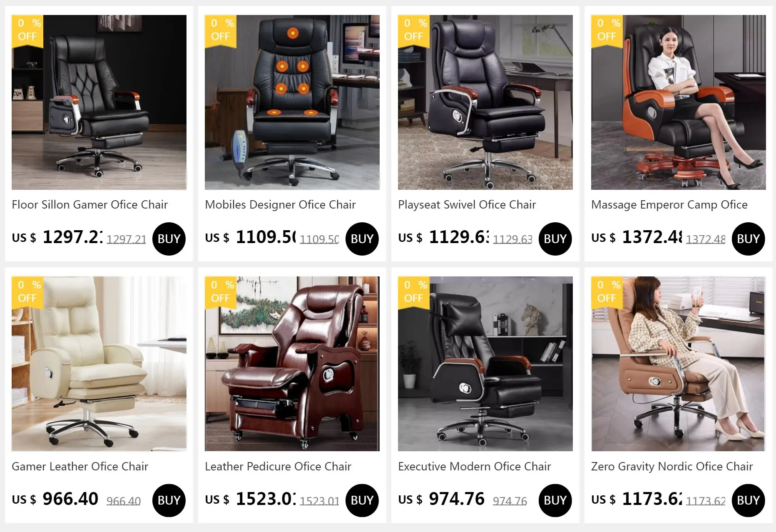The image size is (776, 532).
Task: Click BUY for Massage Emperor Camp Ofice
Action: (749, 239)
